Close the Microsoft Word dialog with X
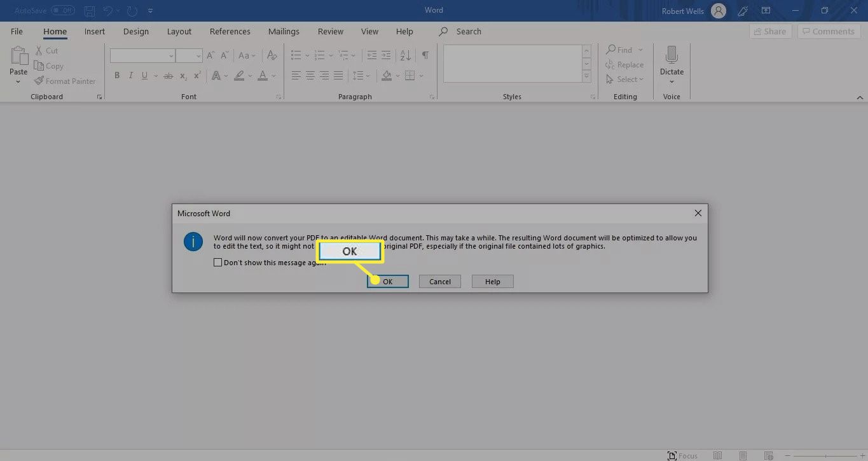 tap(698, 213)
